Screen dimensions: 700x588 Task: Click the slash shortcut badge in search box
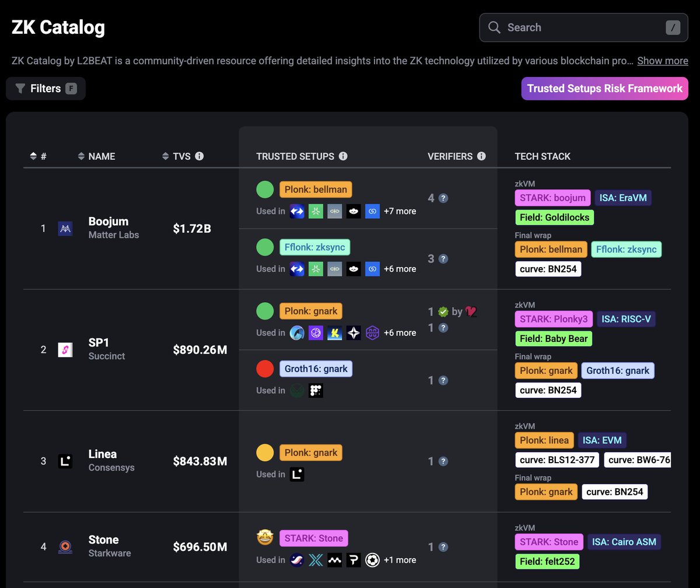(673, 27)
